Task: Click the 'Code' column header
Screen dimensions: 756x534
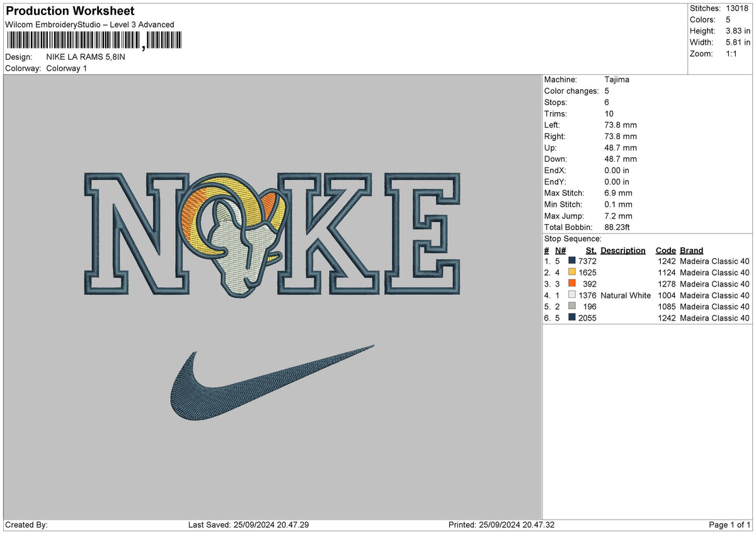Action: point(665,250)
